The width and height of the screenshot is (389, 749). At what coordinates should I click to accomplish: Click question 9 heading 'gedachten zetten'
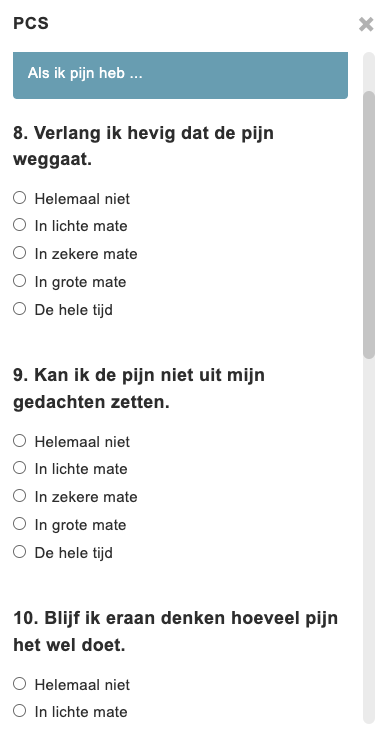point(139,389)
